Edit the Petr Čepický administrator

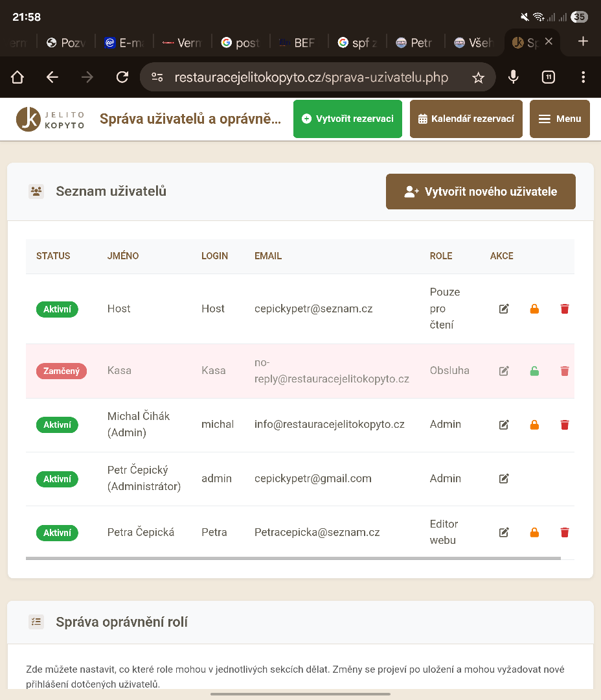[x=504, y=478]
